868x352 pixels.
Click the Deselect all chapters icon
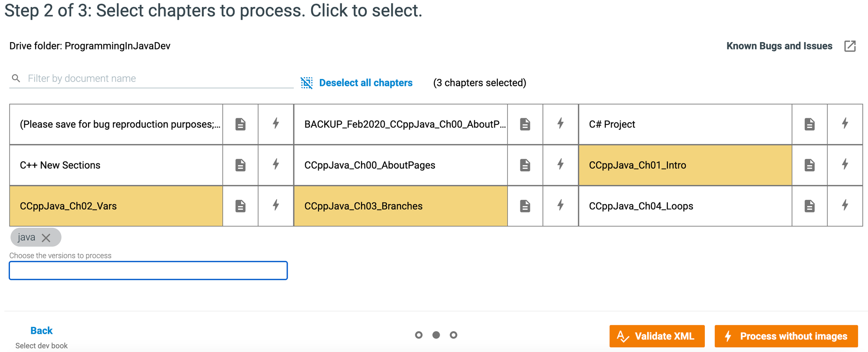click(x=306, y=82)
